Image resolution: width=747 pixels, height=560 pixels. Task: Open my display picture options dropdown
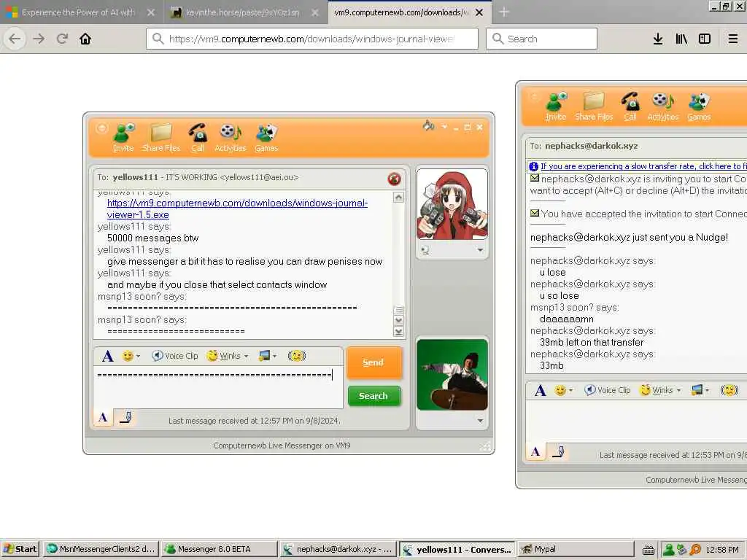click(480, 421)
